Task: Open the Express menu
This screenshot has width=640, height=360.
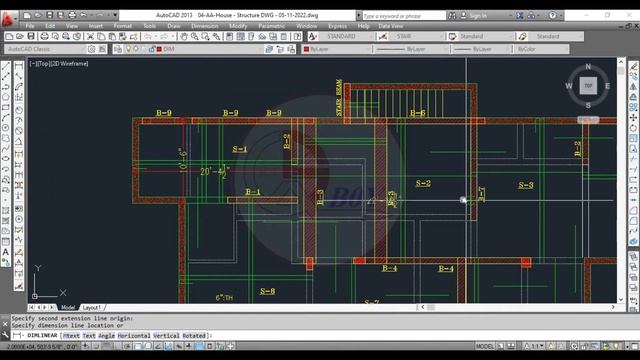Action: [x=338, y=26]
